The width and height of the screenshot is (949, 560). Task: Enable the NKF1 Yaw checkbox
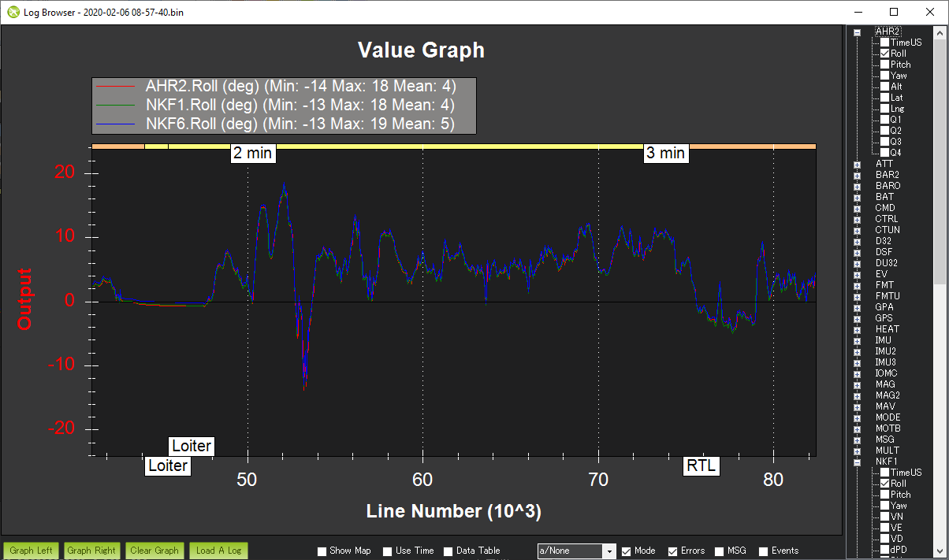885,506
